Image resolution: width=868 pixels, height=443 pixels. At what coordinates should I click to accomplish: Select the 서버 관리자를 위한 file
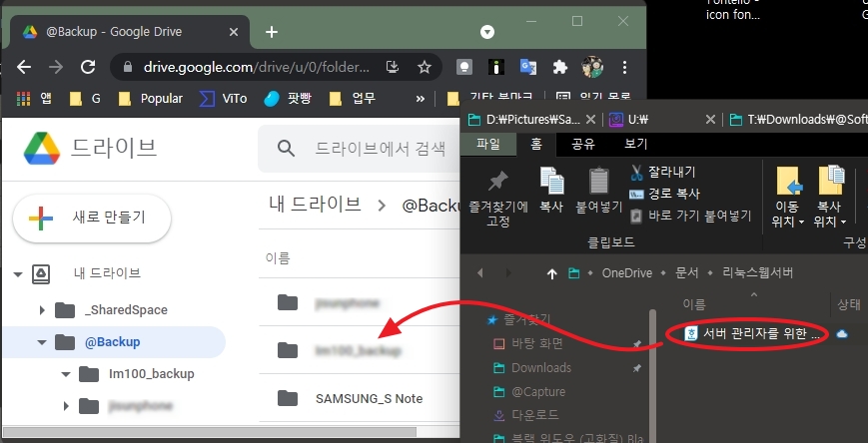tap(752, 333)
